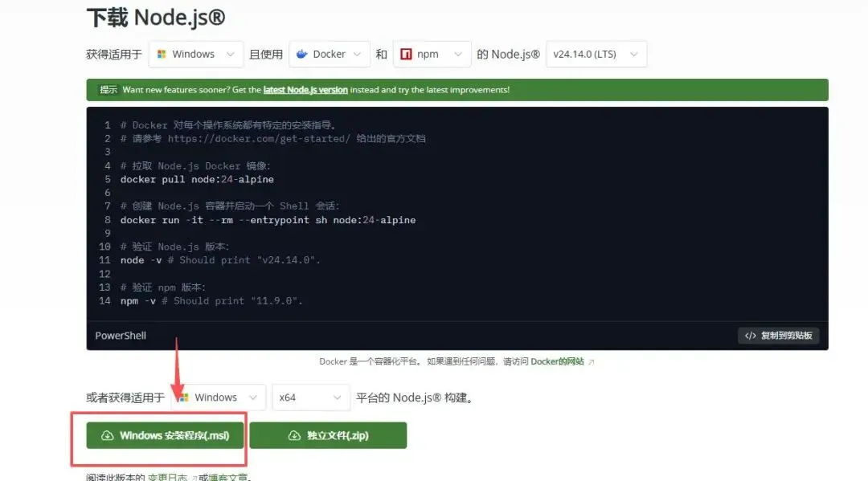The width and height of the screenshot is (868, 481).
Task: Click the red npm logo icon
Action: pyautogui.click(x=406, y=54)
